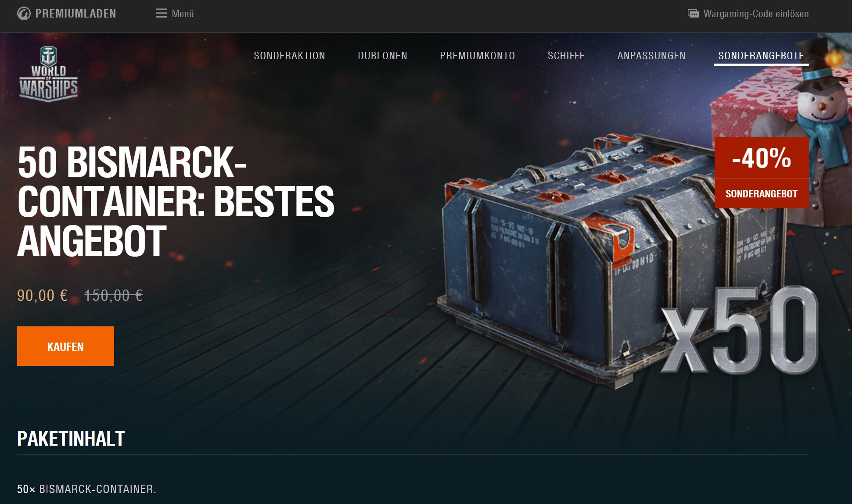Image resolution: width=852 pixels, height=504 pixels.
Task: Click the Wargaming logo icon beside Premiumladen
Action: pos(24,14)
